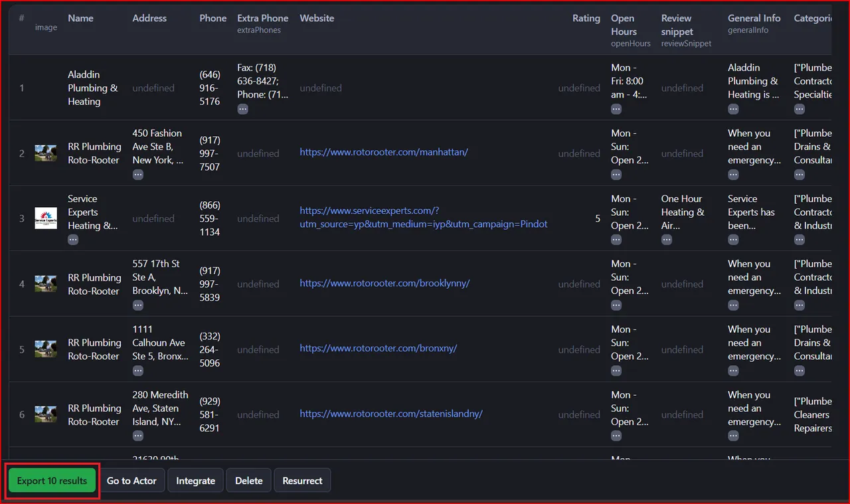Open the image thumbnail in the 280 Meredith Ave row
The height and width of the screenshot is (504, 850).
pos(46,414)
